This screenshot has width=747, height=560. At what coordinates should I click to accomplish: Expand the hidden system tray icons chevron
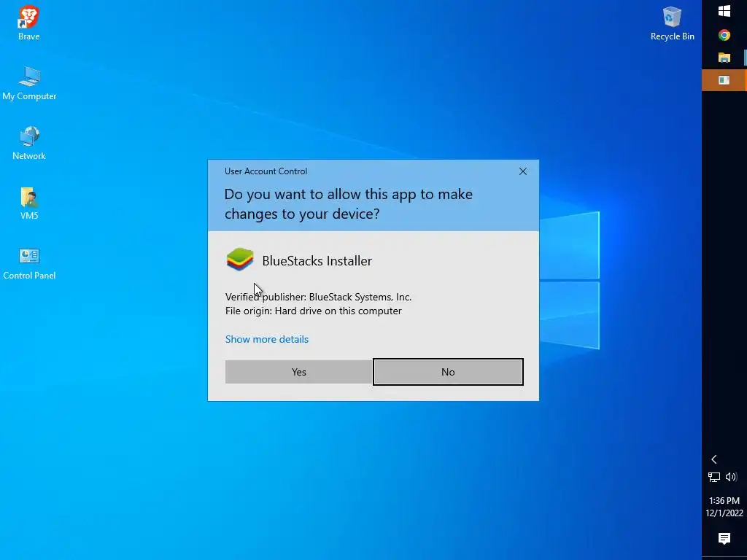point(713,459)
